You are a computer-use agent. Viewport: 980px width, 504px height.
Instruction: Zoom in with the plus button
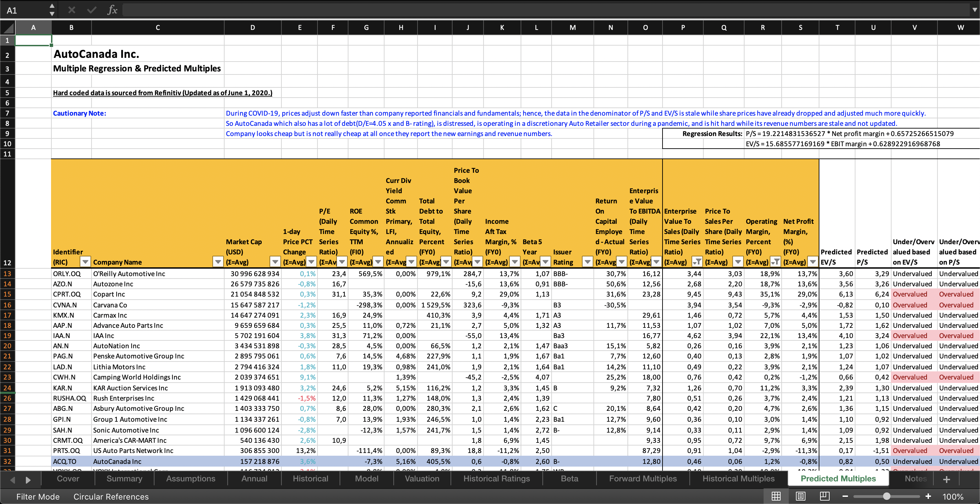click(928, 497)
